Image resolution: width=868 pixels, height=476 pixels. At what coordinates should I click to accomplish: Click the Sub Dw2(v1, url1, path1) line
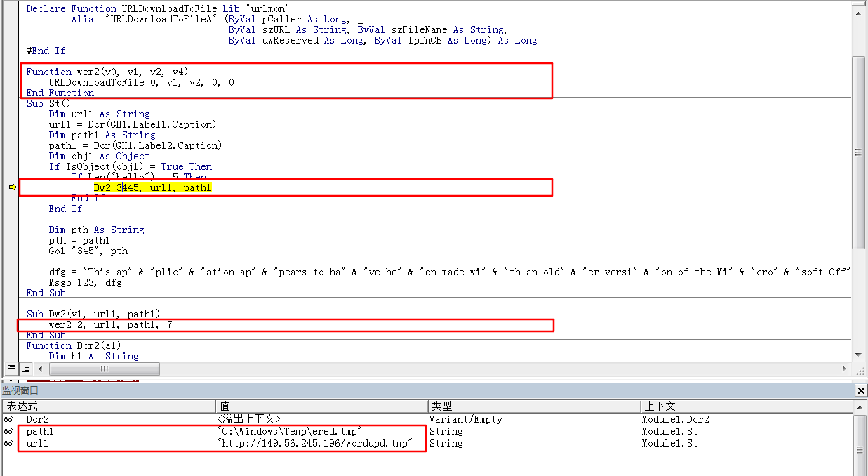93,314
